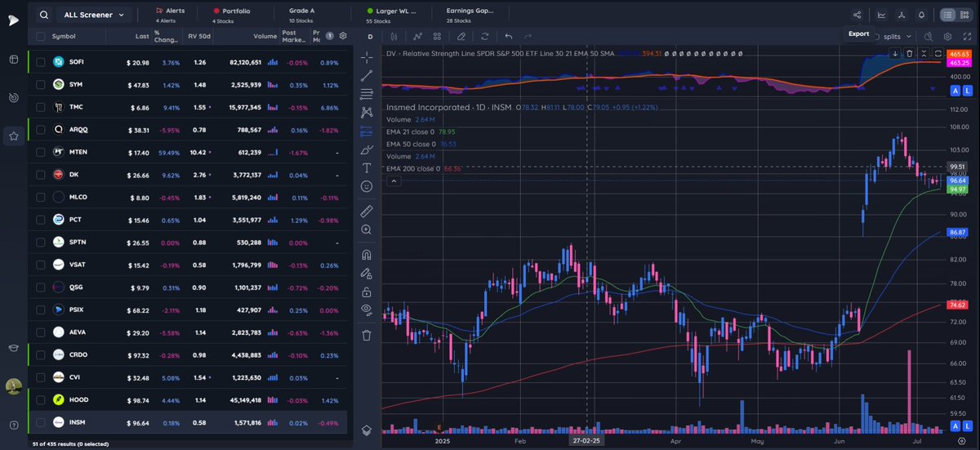Open the Grade A watchlist tab

tap(303, 15)
